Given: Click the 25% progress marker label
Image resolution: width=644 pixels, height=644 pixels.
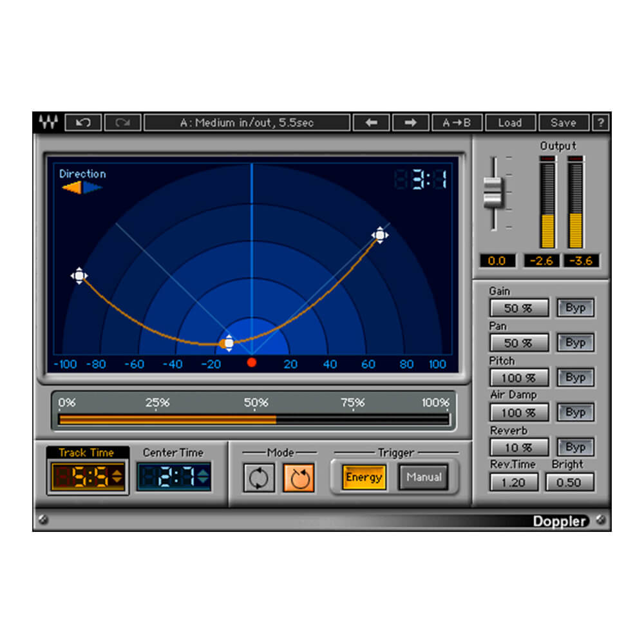Looking at the screenshot, I should tap(157, 402).
